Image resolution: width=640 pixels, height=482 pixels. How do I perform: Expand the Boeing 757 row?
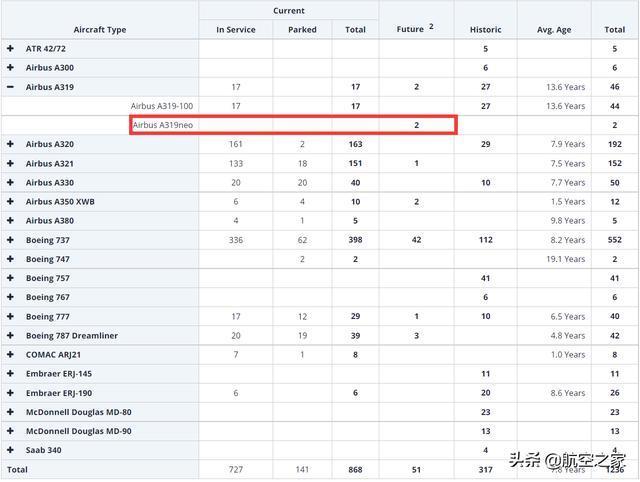point(11,278)
